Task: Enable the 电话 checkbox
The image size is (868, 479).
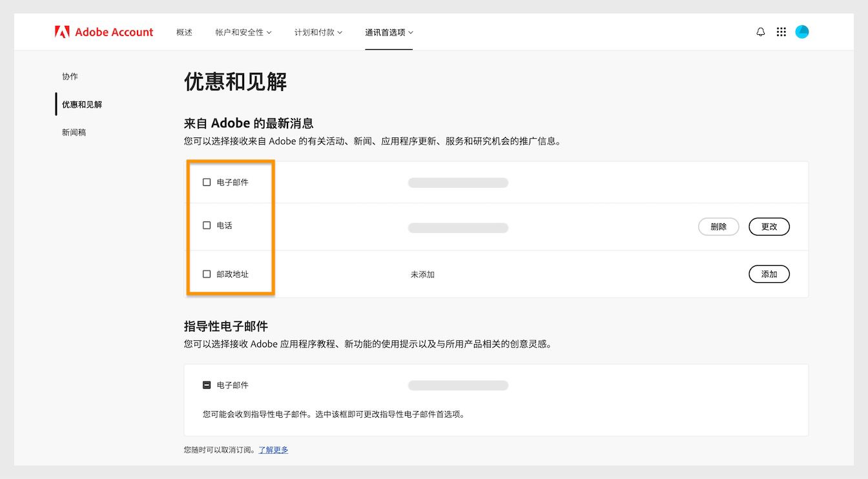Action: (x=207, y=225)
